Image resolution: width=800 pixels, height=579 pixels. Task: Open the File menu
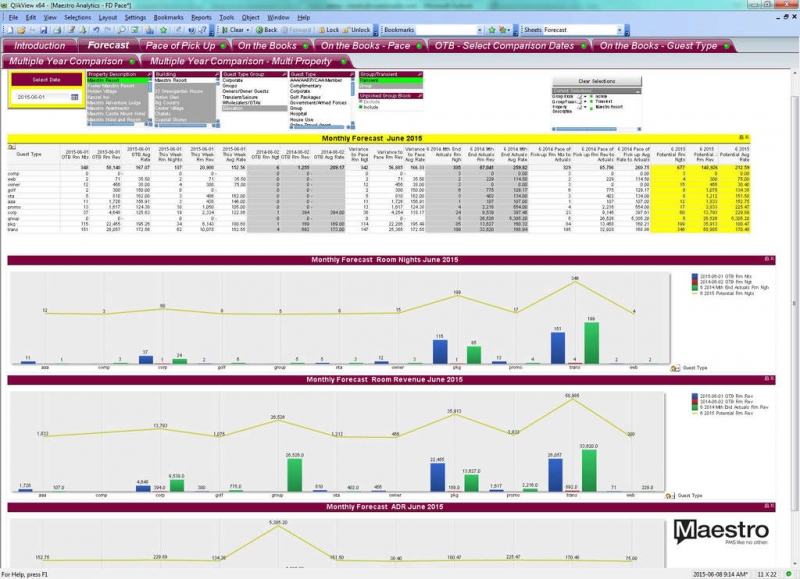coord(13,17)
